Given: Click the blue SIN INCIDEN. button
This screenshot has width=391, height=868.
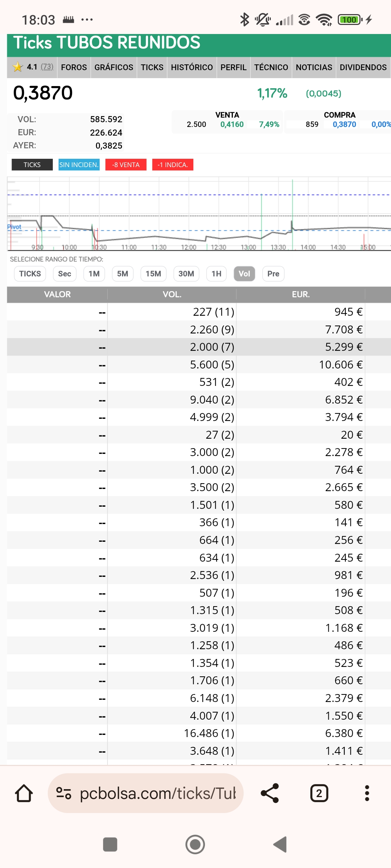Looking at the screenshot, I should [x=79, y=165].
